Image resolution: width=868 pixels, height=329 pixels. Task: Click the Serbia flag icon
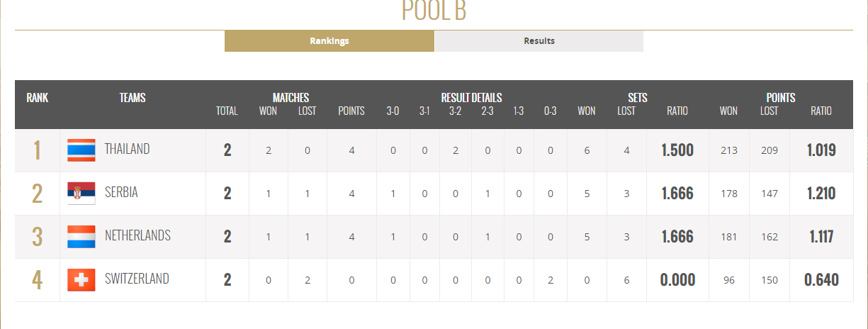coord(81,194)
